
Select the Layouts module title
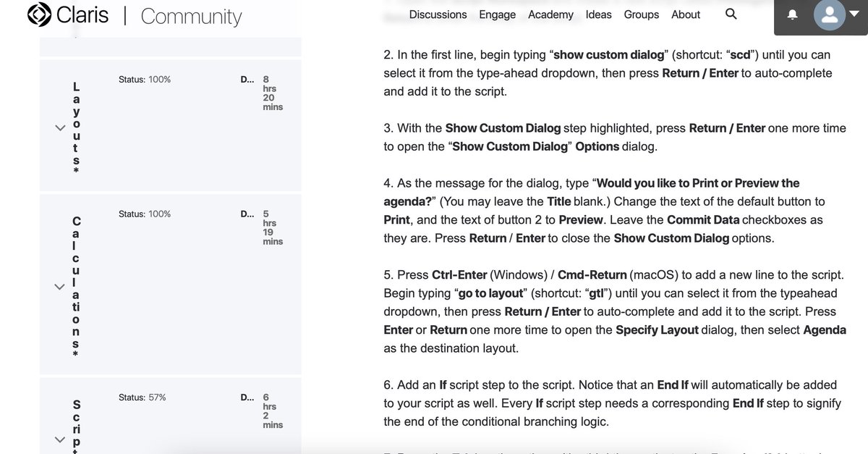[76, 128]
